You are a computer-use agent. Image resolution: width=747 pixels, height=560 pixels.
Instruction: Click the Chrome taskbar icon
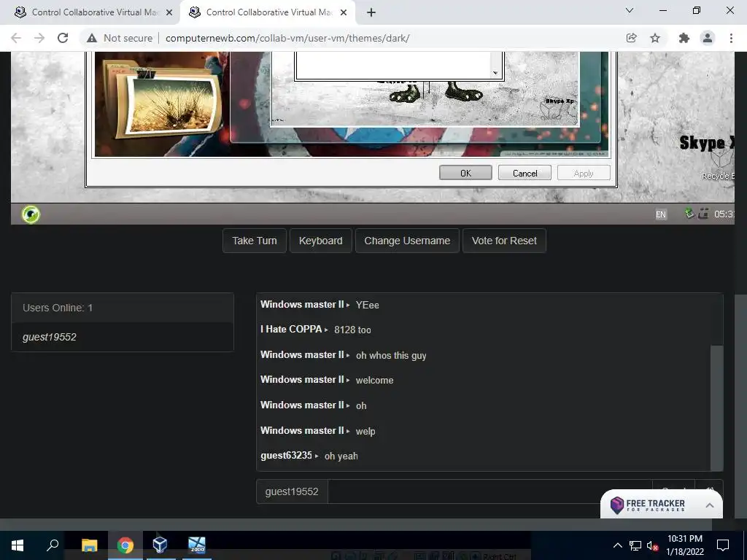pyautogui.click(x=125, y=545)
